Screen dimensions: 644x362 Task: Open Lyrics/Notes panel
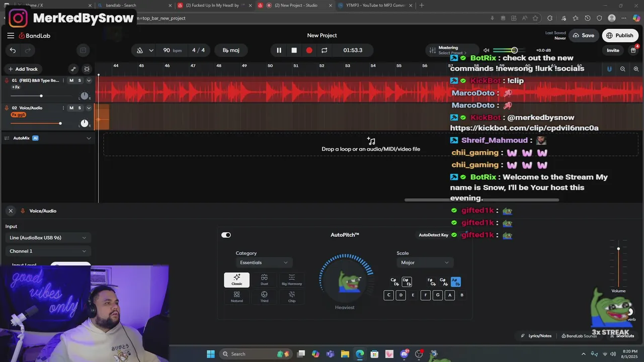click(x=536, y=336)
